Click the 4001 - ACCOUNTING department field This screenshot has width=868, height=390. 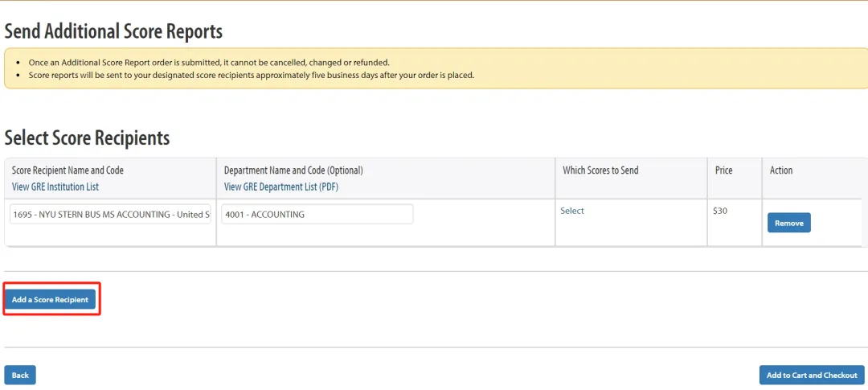coord(317,215)
